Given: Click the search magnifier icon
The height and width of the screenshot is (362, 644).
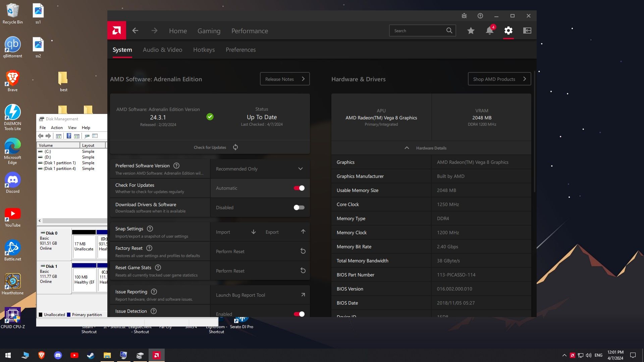Looking at the screenshot, I should click(449, 31).
